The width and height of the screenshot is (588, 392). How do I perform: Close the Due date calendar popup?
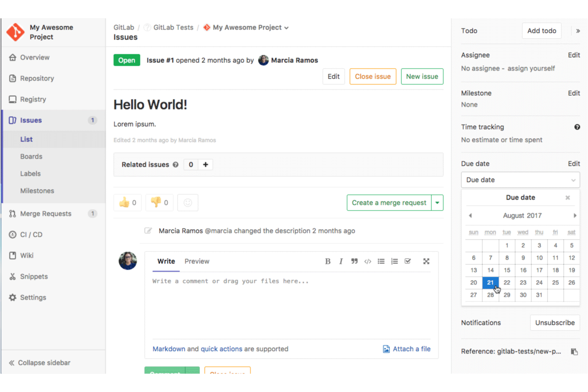[568, 198]
